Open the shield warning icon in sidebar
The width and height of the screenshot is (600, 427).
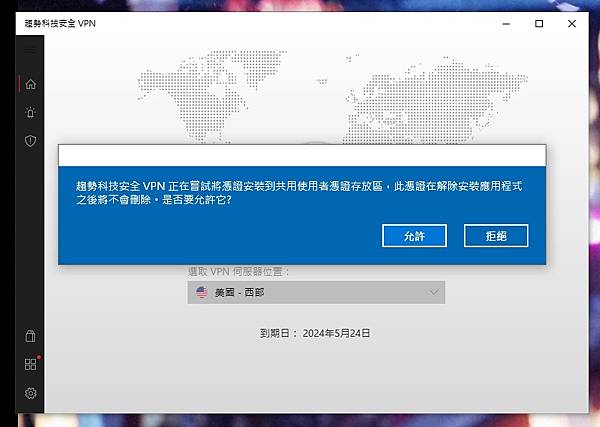31,140
